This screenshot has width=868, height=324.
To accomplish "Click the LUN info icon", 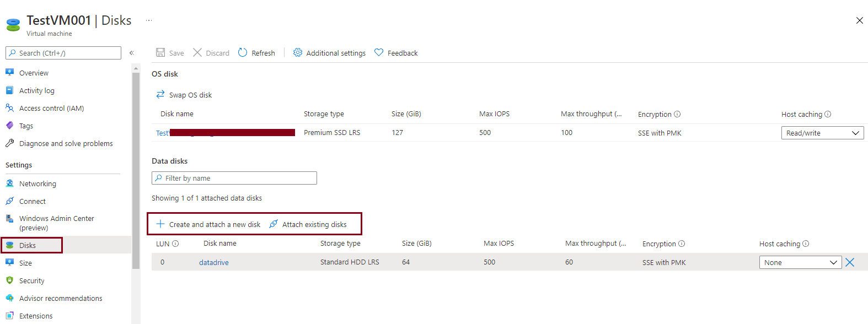I will (x=175, y=244).
